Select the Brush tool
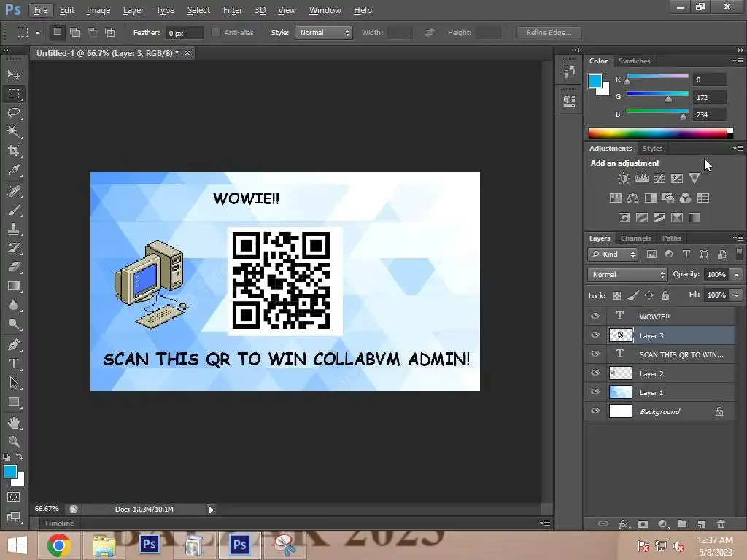This screenshot has width=747, height=560. click(x=14, y=210)
